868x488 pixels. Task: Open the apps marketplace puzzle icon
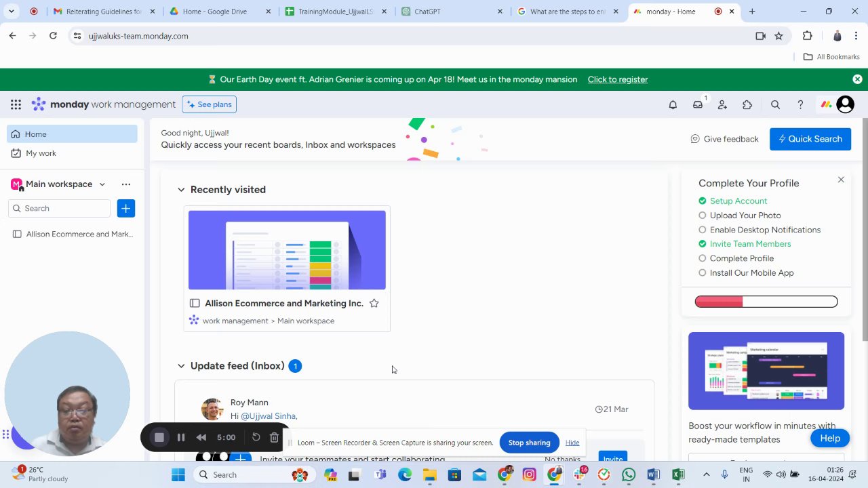pos(747,104)
